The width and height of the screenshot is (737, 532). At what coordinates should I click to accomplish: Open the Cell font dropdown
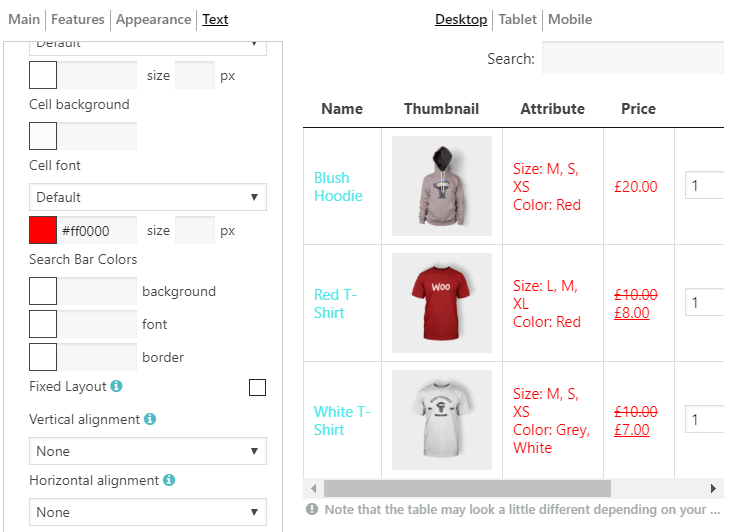click(x=148, y=197)
